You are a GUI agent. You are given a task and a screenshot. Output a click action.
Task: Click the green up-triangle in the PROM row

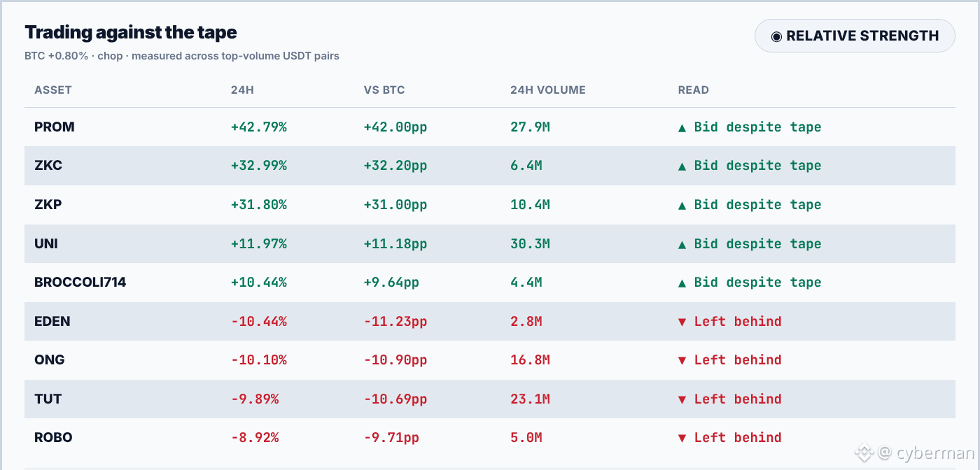point(682,127)
